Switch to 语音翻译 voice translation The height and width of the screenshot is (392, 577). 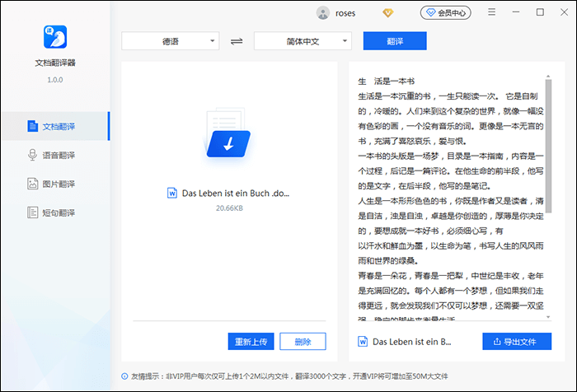[x=55, y=155]
